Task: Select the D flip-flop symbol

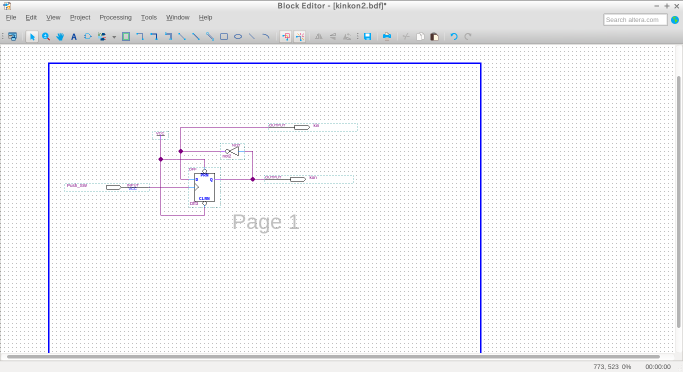Action: click(x=204, y=187)
